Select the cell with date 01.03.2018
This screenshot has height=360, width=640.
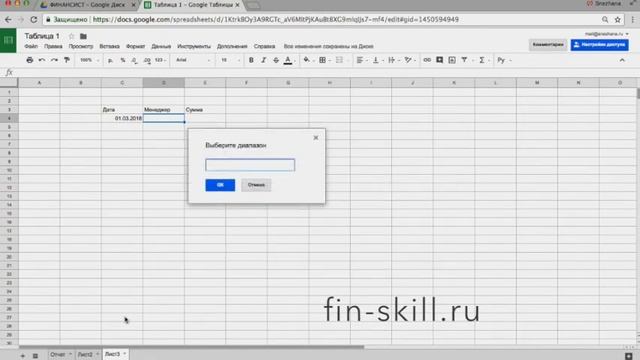(x=122, y=118)
